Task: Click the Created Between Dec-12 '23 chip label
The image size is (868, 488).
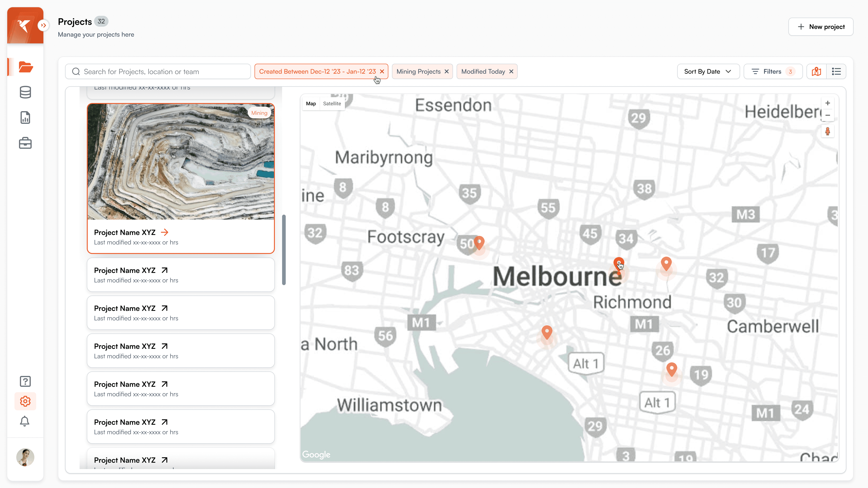Action: (x=317, y=71)
